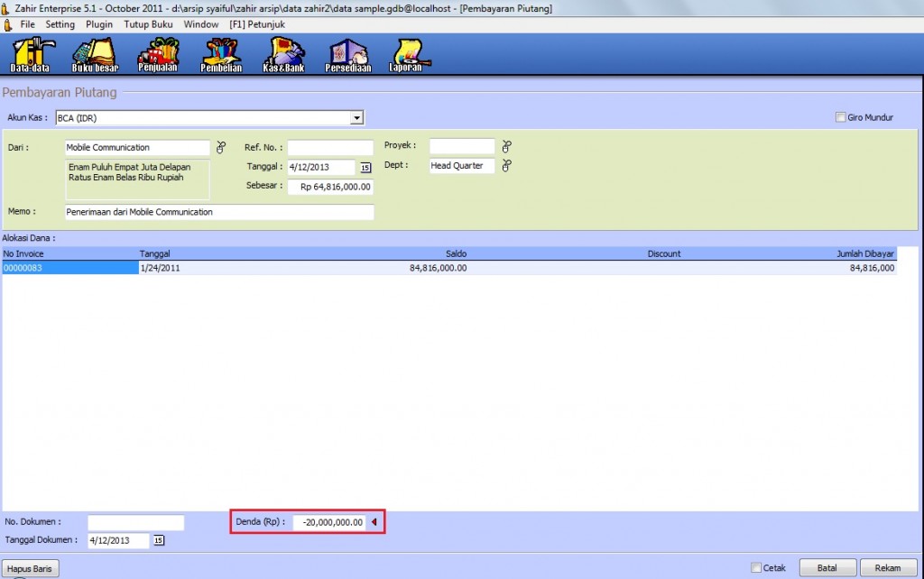Open the Persediaan module icon
924x579 pixels.
(347, 54)
